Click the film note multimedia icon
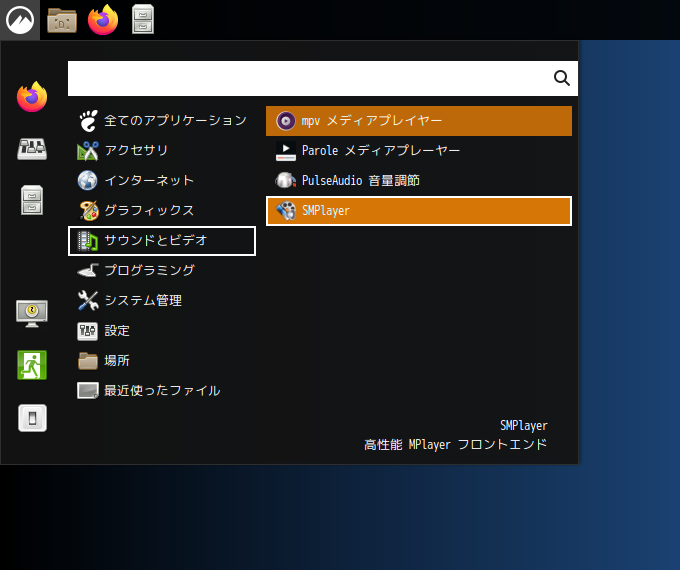Viewport: 680px width, 570px height. [88, 241]
